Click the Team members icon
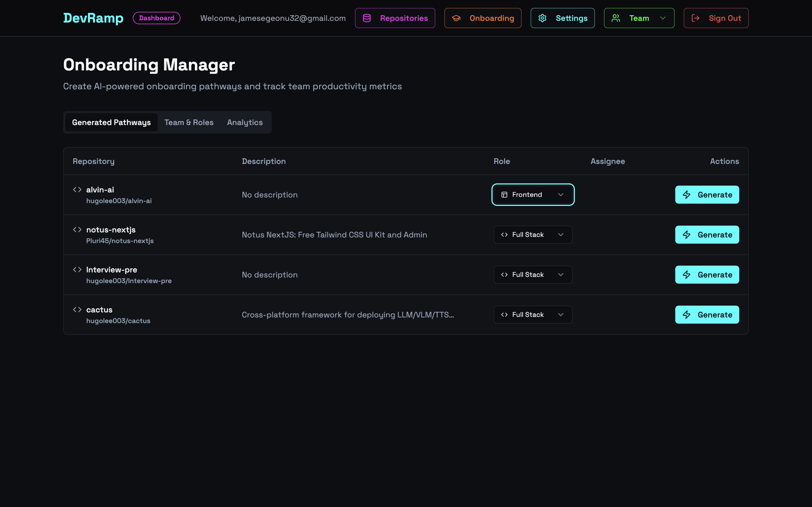Screen dimensions: 812x507 616,18
